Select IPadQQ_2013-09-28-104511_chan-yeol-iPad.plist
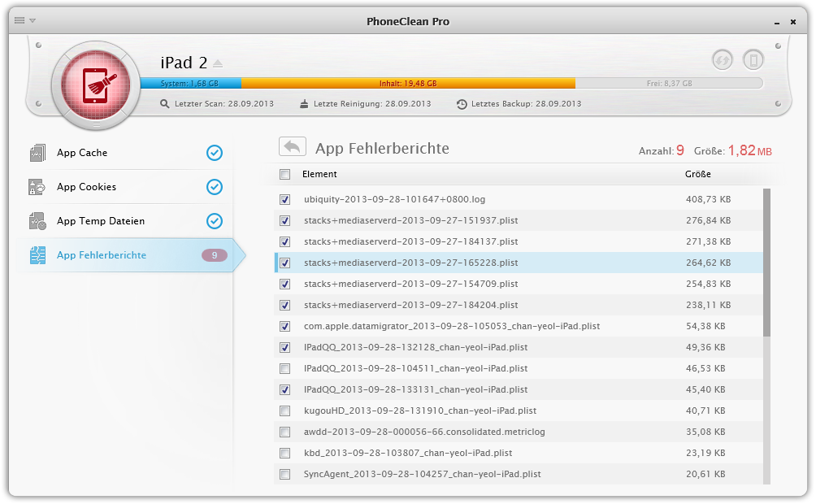816x504 pixels. click(x=416, y=368)
